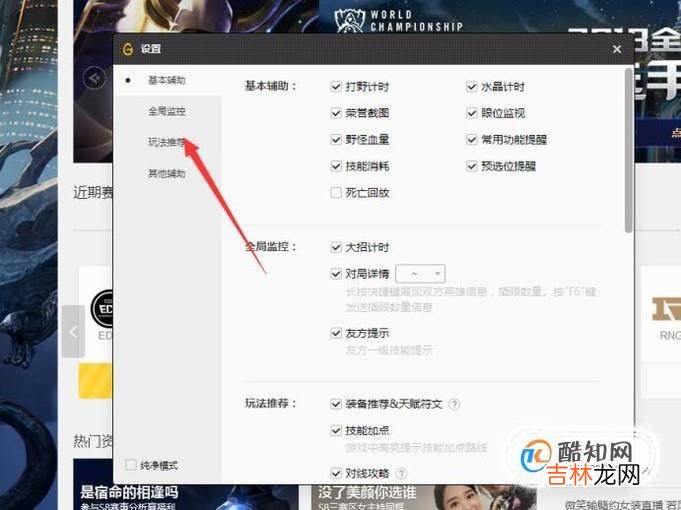Enable the 死亡回放 checkbox

[337, 192]
